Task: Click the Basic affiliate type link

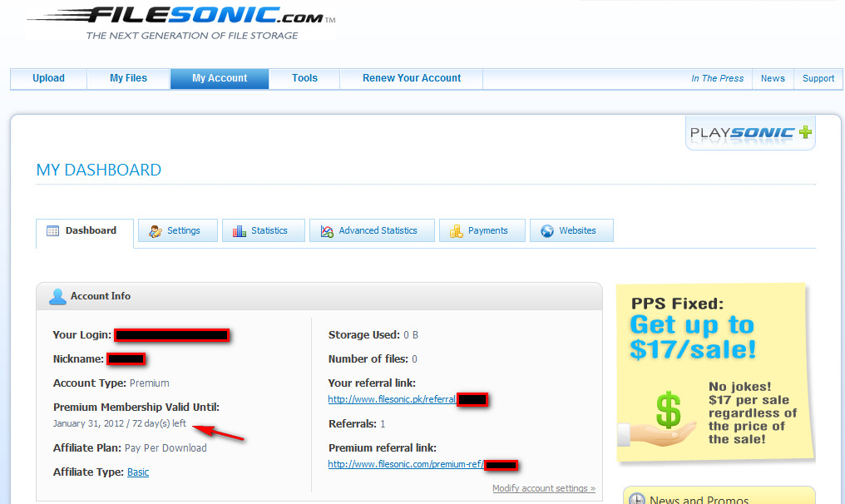Action: point(138,472)
